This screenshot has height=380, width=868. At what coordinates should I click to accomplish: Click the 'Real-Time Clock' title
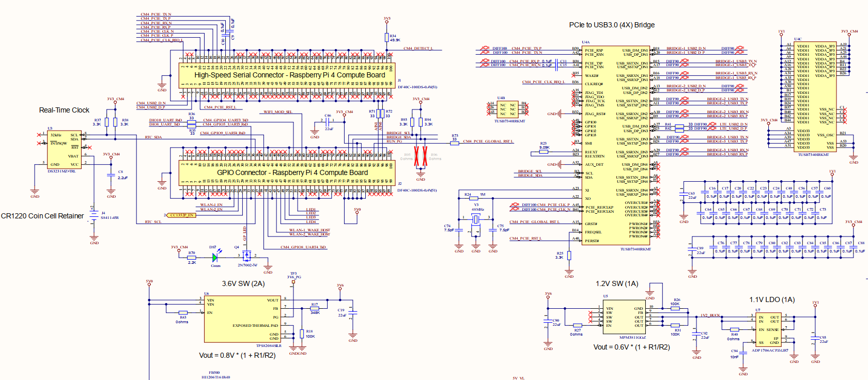coord(64,110)
